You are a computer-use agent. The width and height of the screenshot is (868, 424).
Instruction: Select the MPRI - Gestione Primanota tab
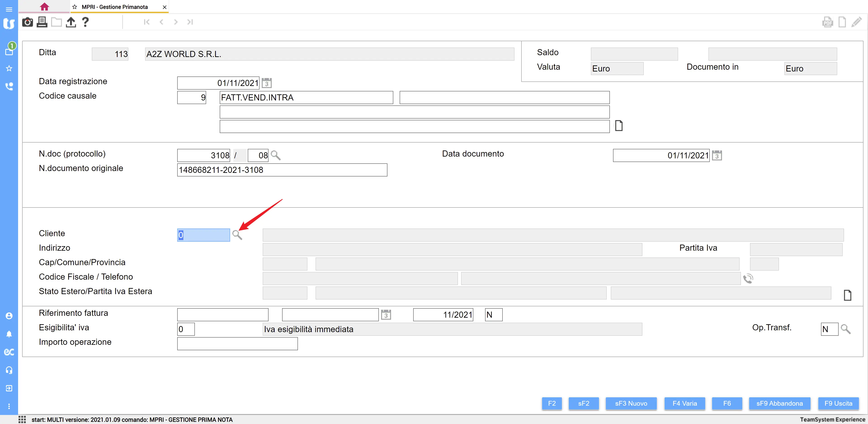(115, 7)
